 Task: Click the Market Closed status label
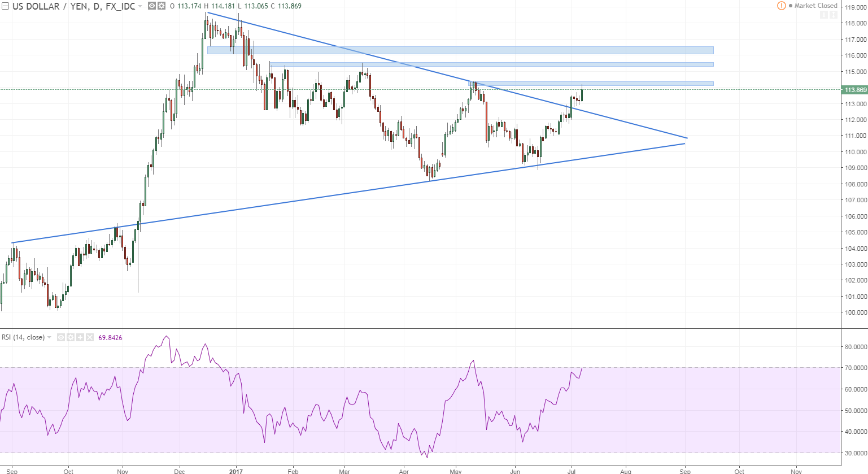pos(816,6)
